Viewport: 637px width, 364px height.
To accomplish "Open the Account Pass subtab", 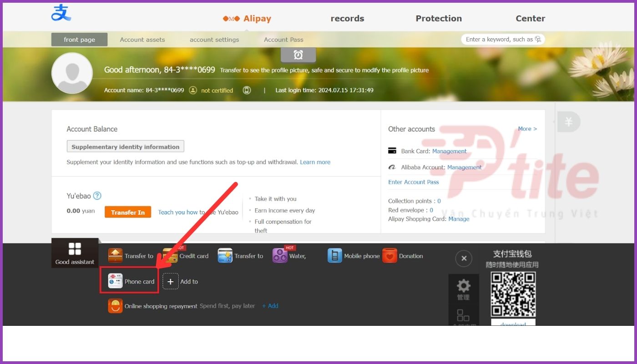I will pyautogui.click(x=283, y=40).
